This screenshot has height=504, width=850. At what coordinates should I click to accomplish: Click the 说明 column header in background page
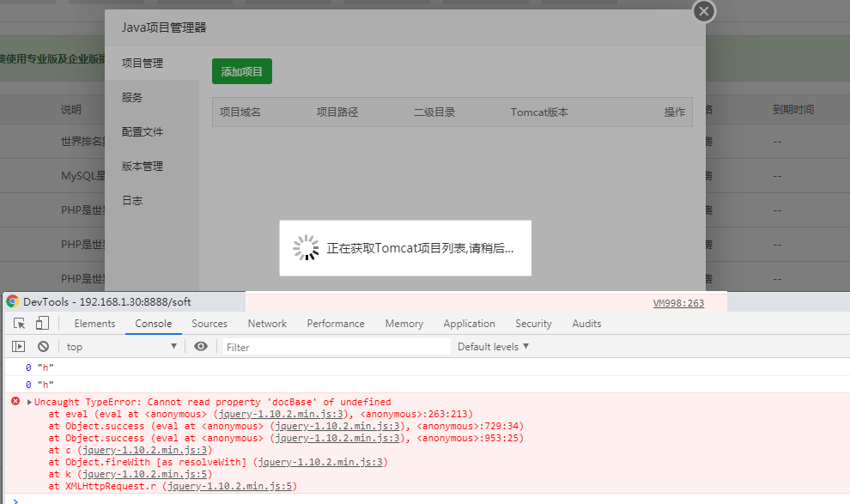(71, 110)
